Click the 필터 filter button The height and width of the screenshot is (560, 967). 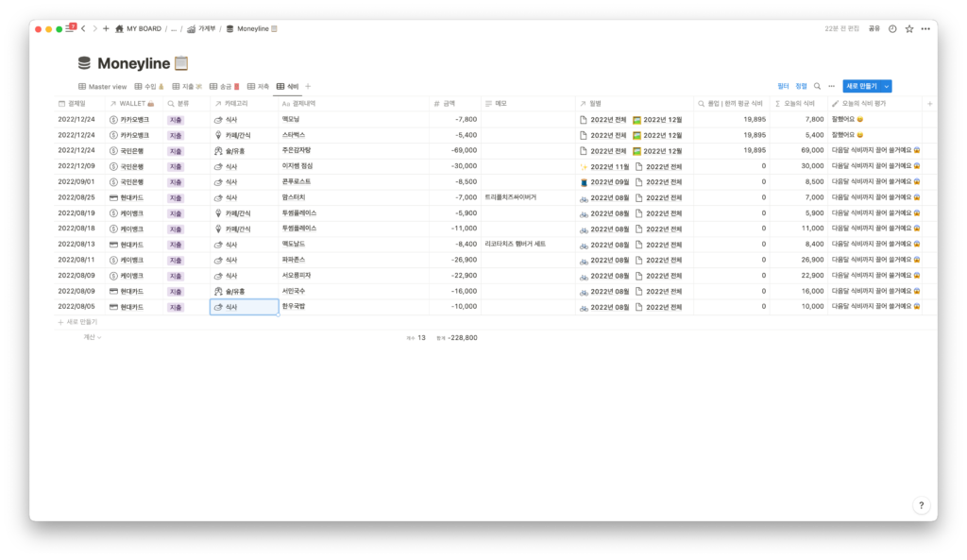pos(783,86)
